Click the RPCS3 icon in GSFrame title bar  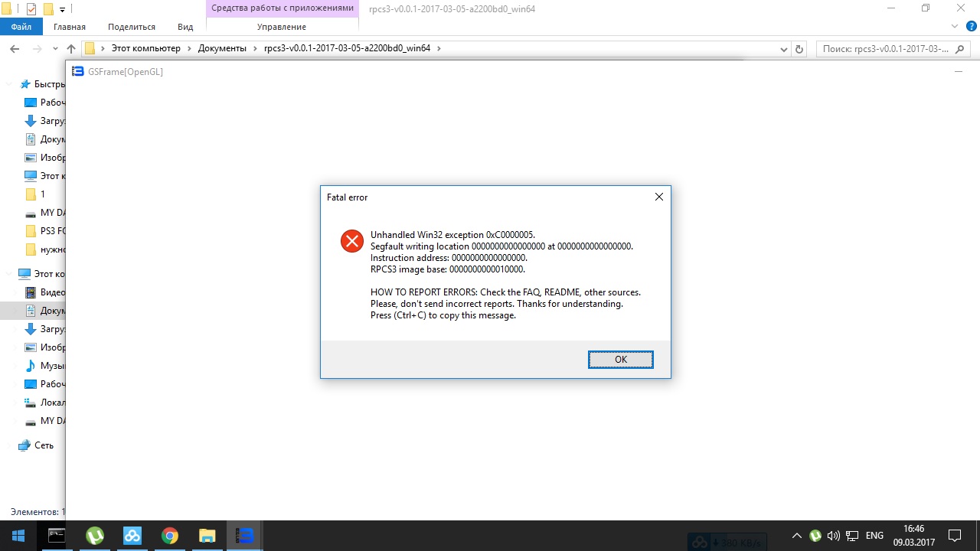click(77, 71)
